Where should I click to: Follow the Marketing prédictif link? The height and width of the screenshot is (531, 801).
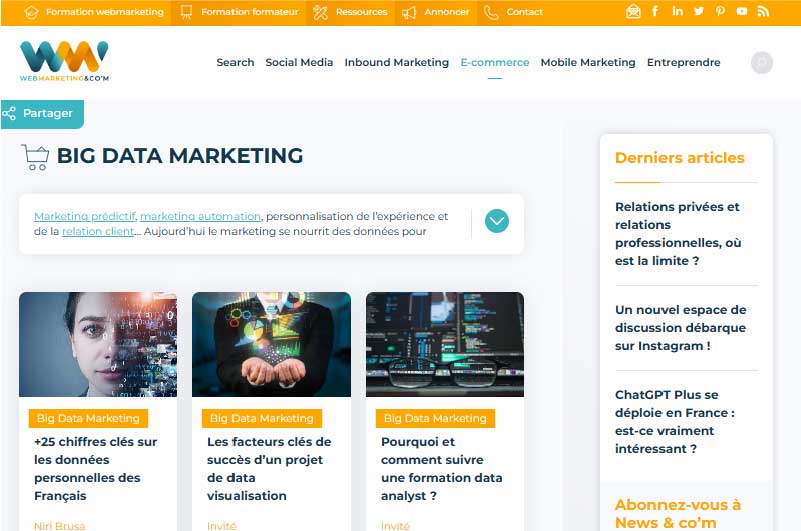click(85, 216)
